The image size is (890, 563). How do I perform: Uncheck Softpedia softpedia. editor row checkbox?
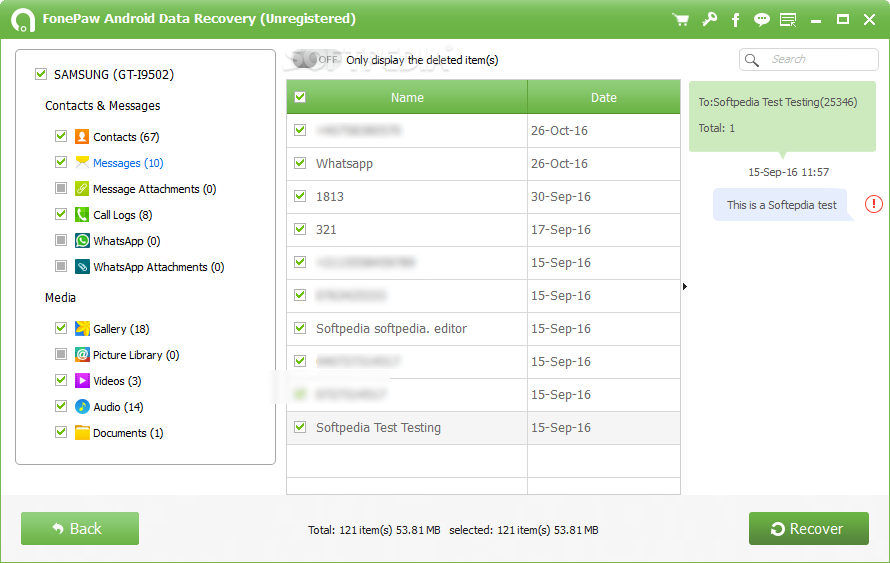point(300,327)
